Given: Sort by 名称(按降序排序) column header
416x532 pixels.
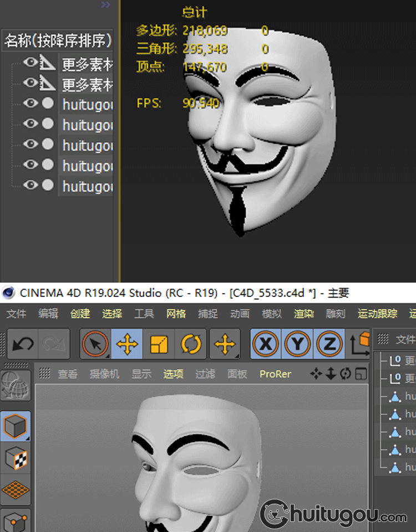Looking at the screenshot, I should 57,40.
